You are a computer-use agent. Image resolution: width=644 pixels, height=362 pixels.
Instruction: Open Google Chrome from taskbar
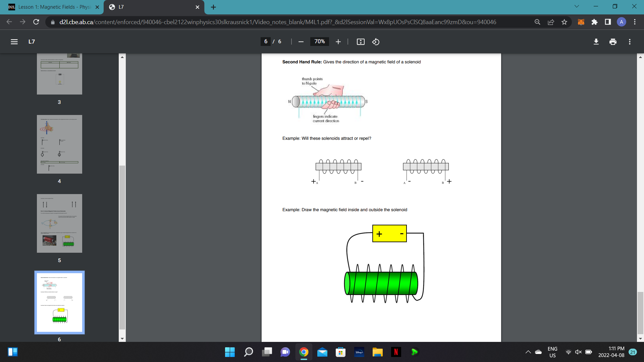point(304,352)
